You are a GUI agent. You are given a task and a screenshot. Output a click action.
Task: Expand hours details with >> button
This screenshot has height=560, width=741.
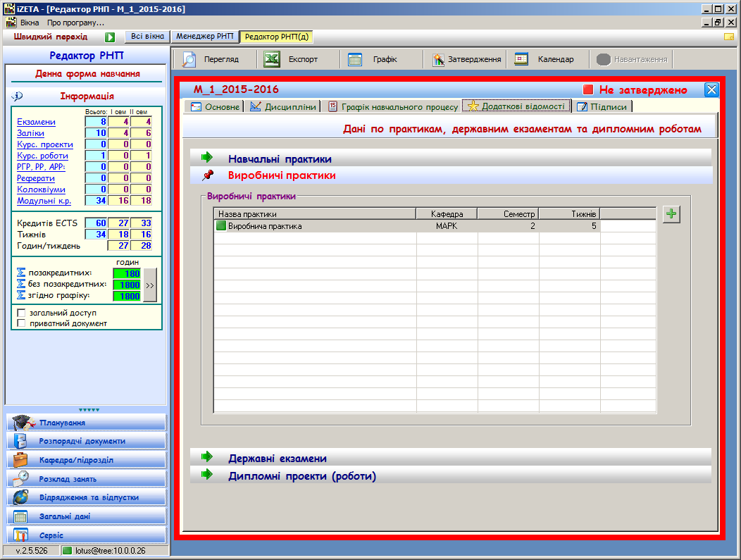tap(150, 285)
